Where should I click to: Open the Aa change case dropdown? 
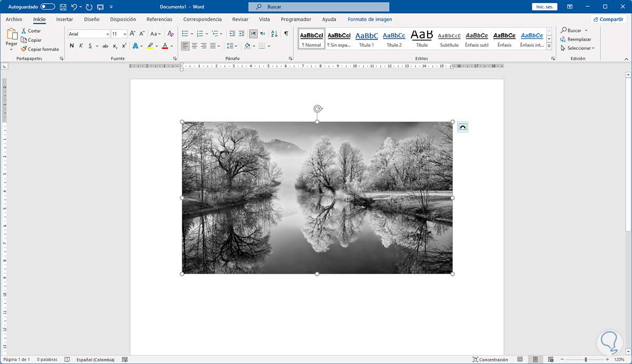[155, 34]
